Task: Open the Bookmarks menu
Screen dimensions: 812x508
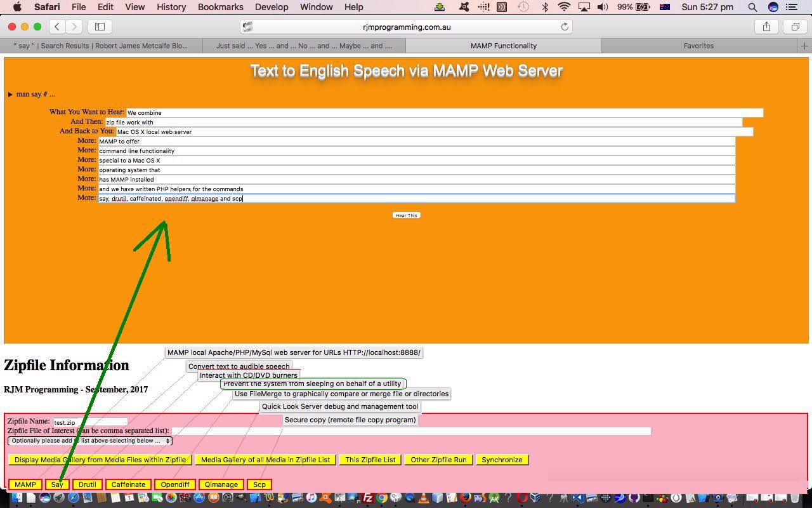Action: click(x=220, y=7)
